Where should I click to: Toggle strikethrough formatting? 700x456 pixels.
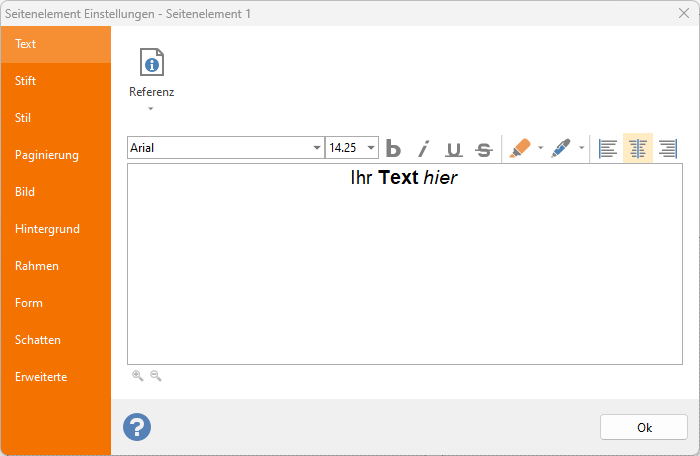(x=483, y=148)
